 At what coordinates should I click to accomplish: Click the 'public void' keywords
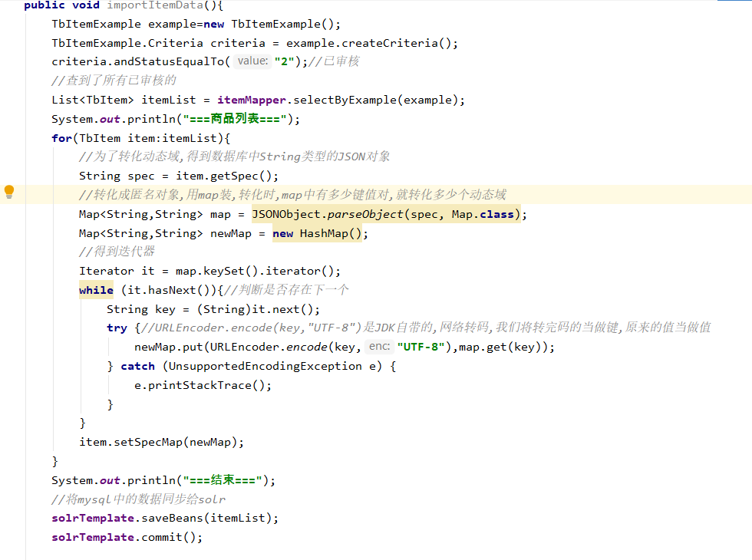62,5
